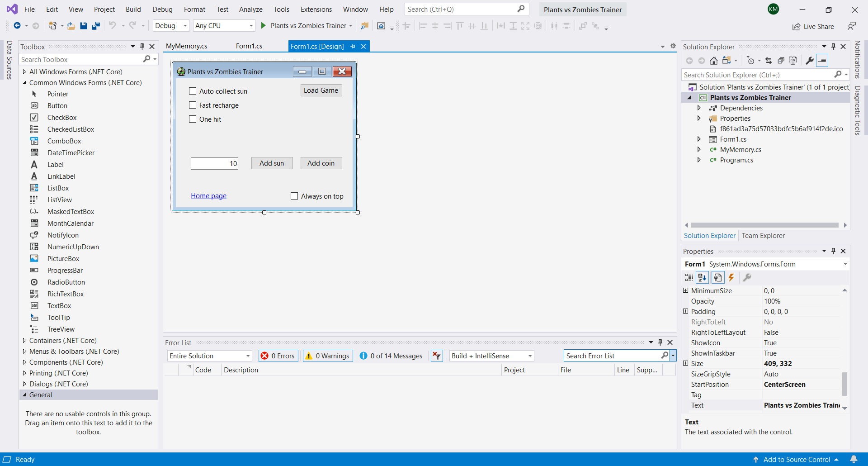Image resolution: width=868 pixels, height=466 pixels.
Task: Click the document tabs settings gear icon
Action: [x=673, y=46]
